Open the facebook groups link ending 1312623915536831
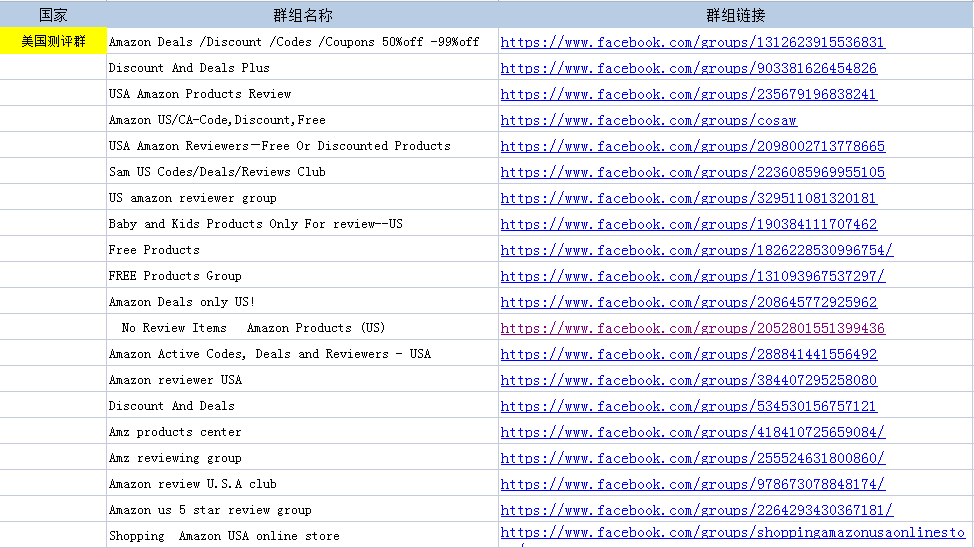 [693, 42]
